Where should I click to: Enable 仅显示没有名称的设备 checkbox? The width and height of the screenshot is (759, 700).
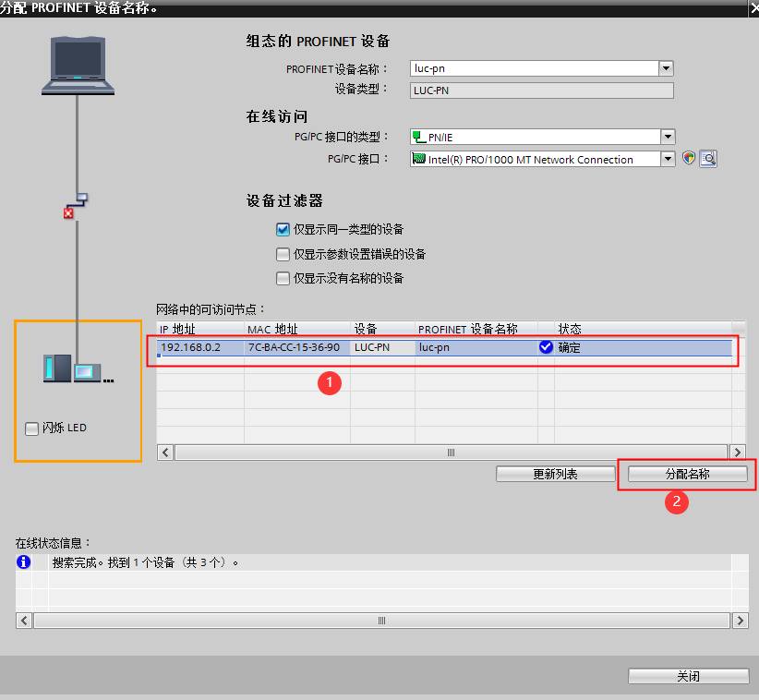(x=283, y=278)
